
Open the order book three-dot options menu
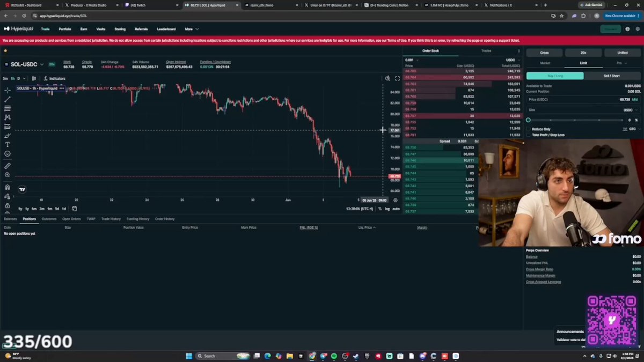coord(518,51)
